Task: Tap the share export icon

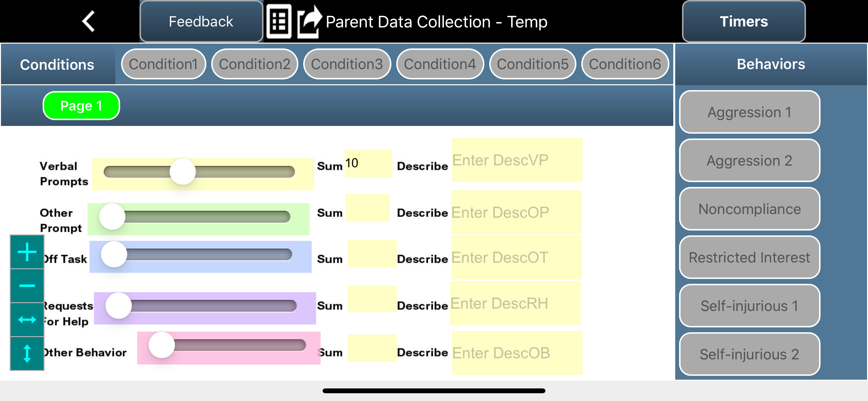Action: 309,22
